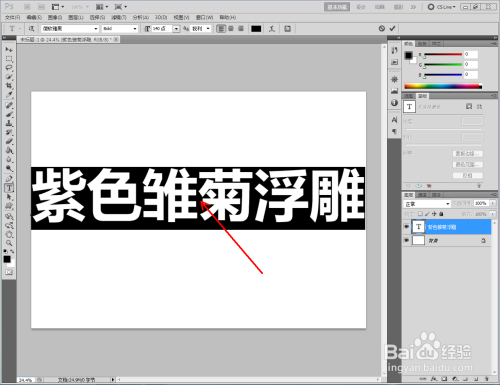Select the Quick Selection tool
500x385 pixels.
click(9, 77)
